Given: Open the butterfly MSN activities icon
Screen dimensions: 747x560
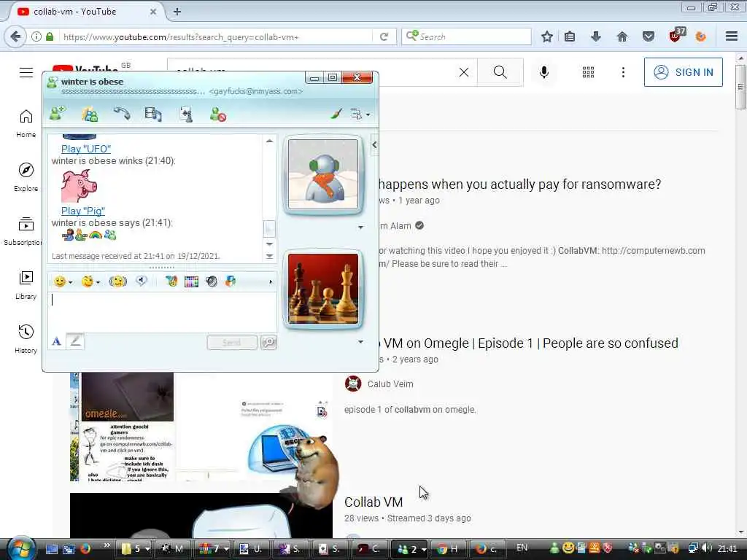Looking at the screenshot, I should tap(171, 281).
